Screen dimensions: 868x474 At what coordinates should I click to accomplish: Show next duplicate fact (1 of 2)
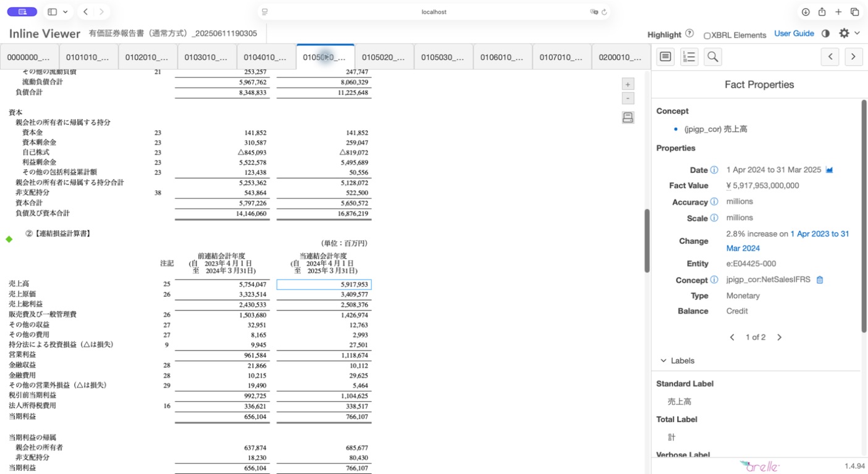[x=779, y=337]
